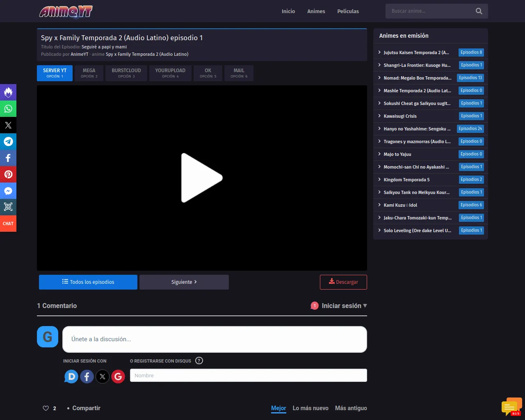Click the search magnifier icon
The width and height of the screenshot is (525, 420).
479,11
